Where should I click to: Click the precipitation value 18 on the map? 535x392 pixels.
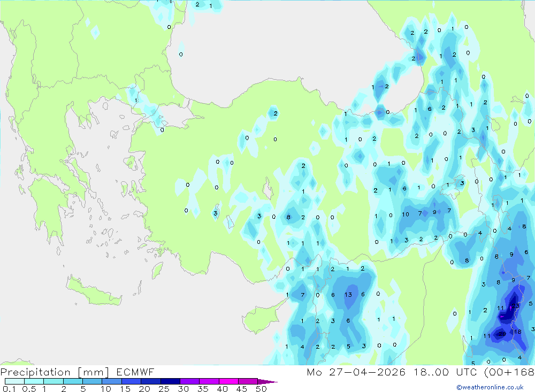pyautogui.click(x=517, y=332)
